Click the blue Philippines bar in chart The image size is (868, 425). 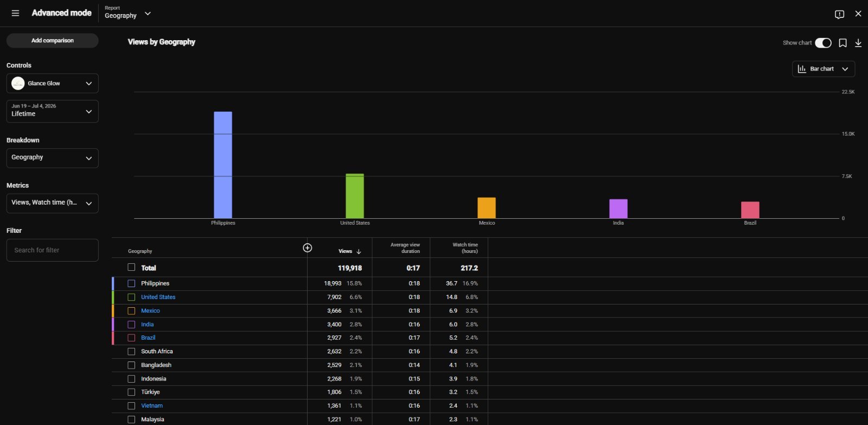click(223, 165)
